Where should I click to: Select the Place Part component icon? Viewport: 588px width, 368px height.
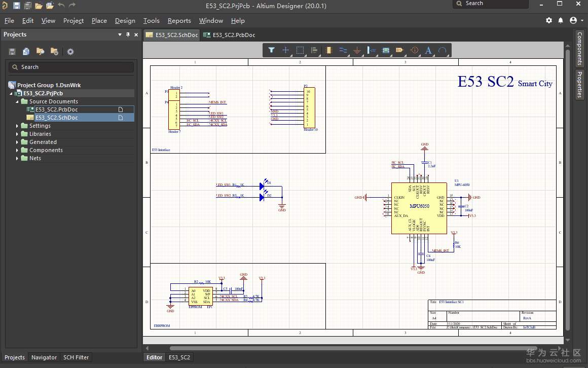pyautogui.click(x=329, y=50)
